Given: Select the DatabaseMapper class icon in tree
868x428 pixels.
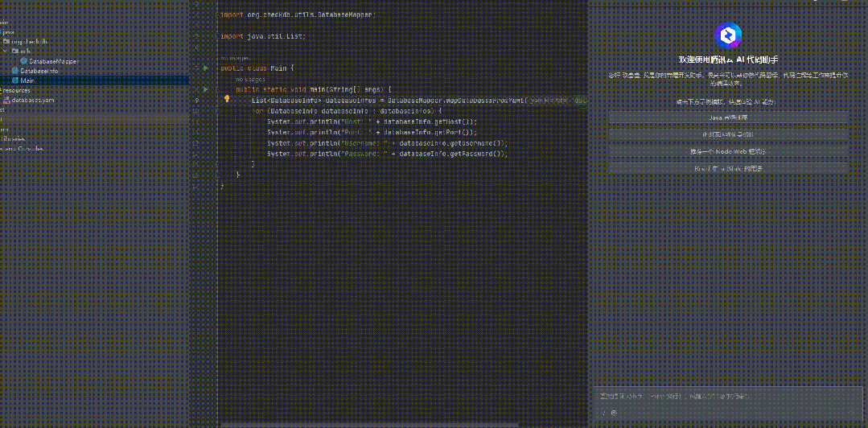Looking at the screenshot, I should coord(24,61).
